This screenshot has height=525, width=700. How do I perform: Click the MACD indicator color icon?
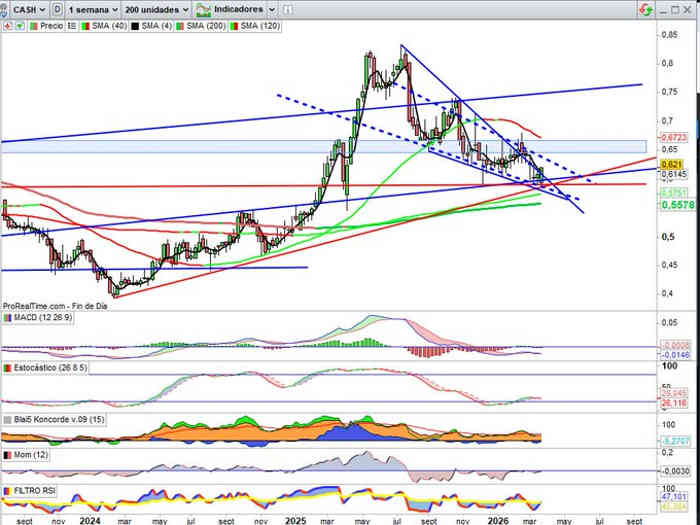[8, 317]
